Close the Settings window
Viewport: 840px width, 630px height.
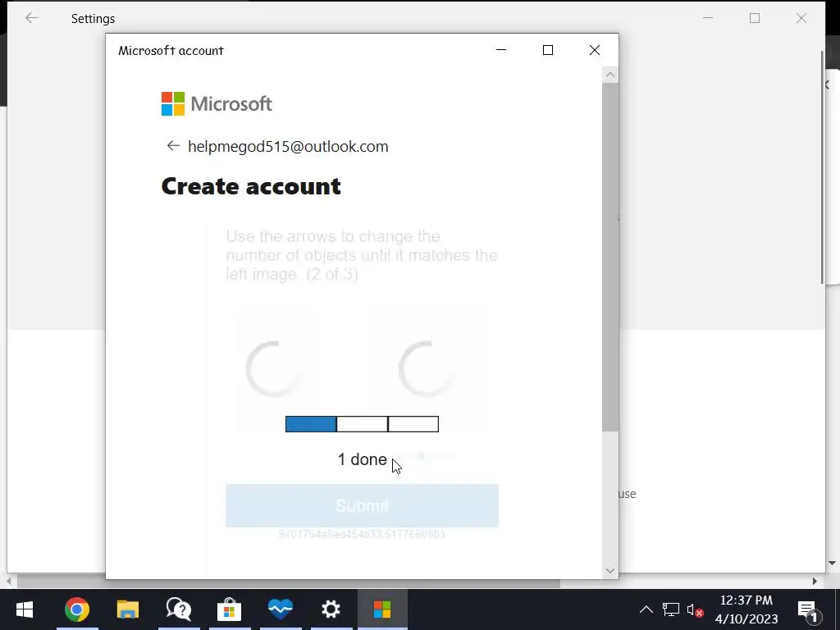[x=801, y=18]
